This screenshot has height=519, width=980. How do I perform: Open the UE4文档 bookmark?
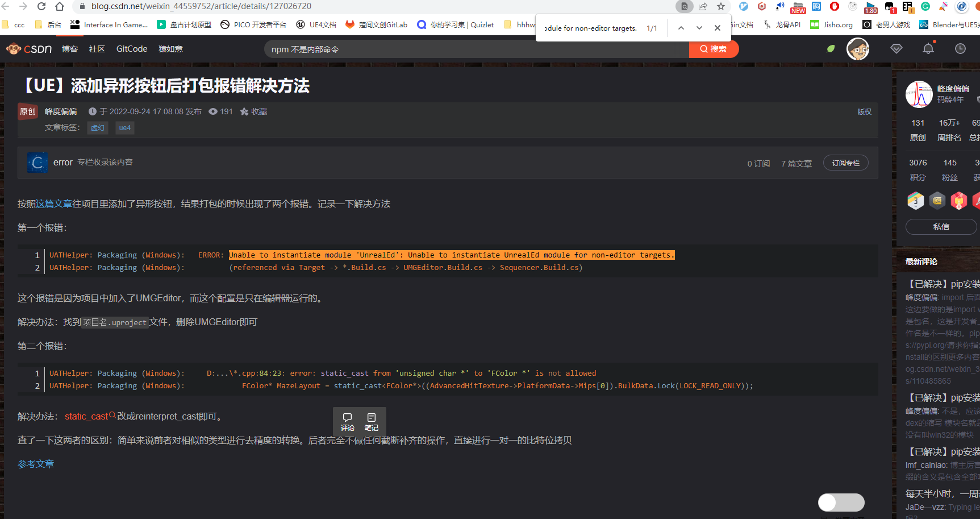tap(316, 24)
